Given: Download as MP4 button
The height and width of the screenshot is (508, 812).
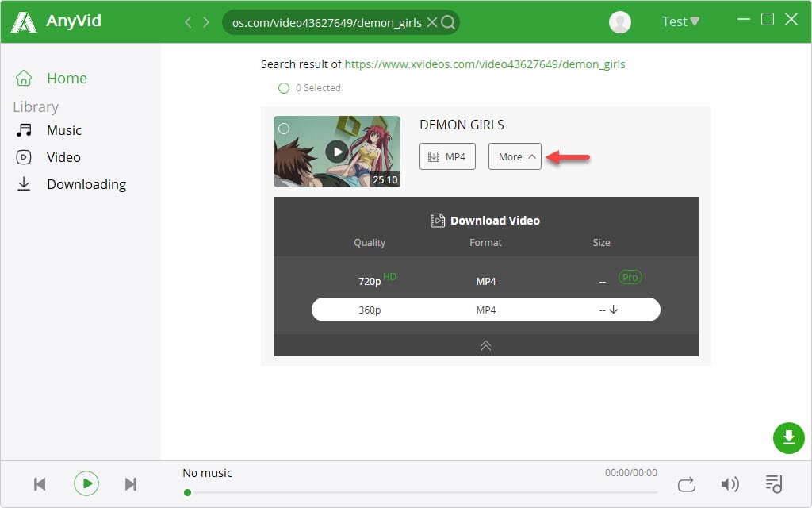Looking at the screenshot, I should click(447, 156).
